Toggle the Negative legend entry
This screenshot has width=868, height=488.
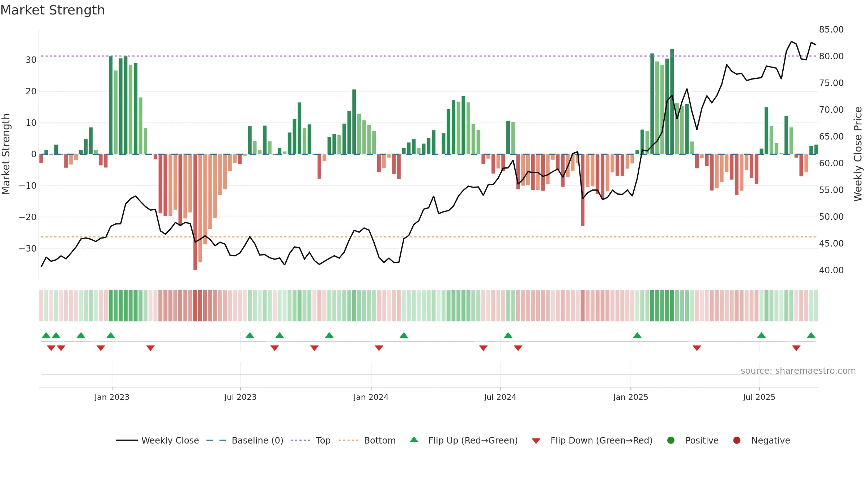[761, 440]
